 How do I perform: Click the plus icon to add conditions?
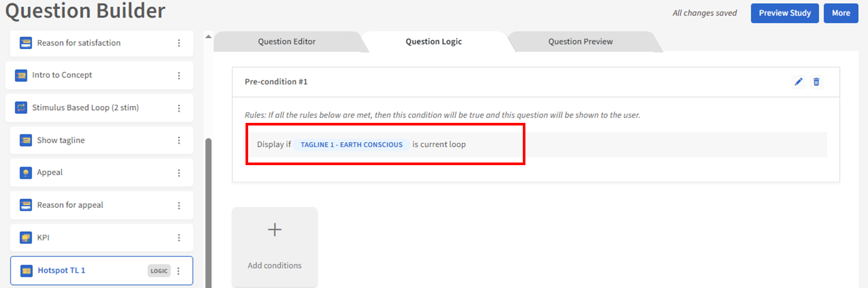275,230
